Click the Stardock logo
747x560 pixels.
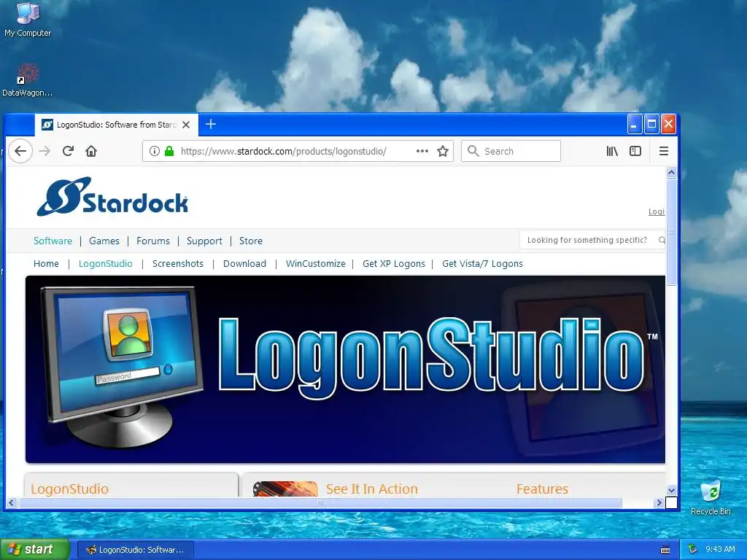point(112,197)
